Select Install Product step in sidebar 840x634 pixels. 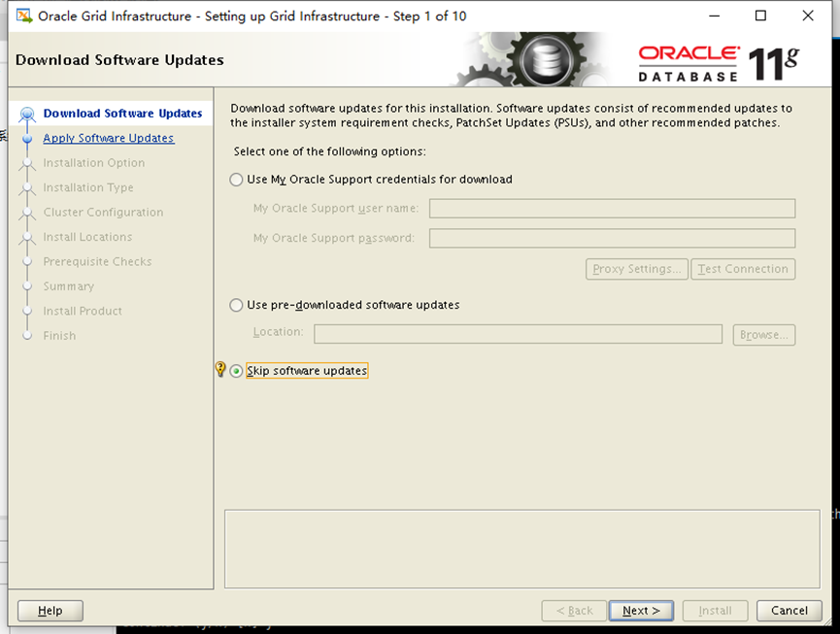click(83, 311)
